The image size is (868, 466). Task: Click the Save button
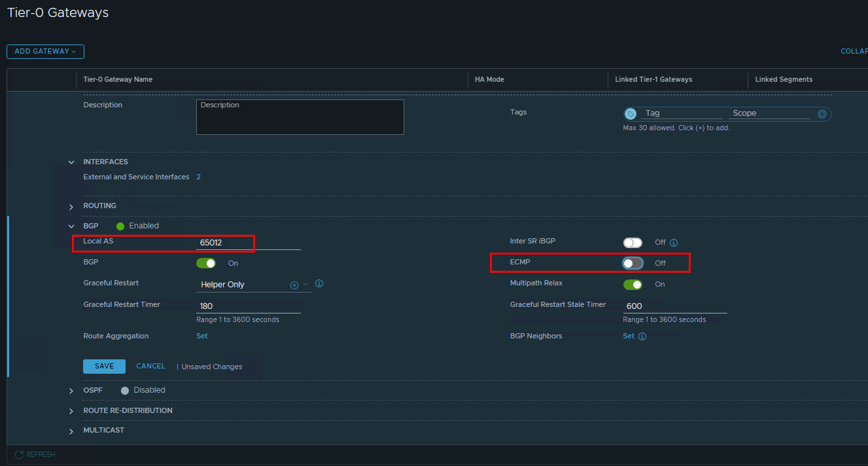click(104, 367)
